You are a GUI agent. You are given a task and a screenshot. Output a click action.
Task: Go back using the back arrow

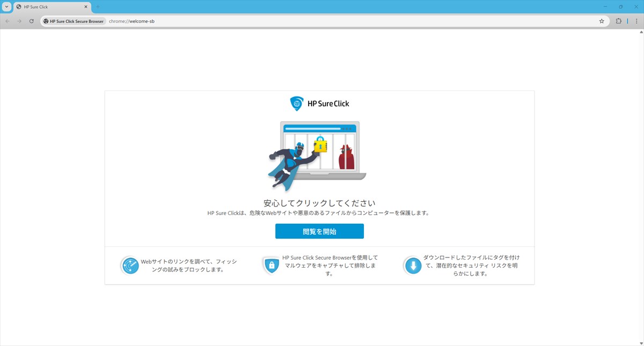coord(8,21)
